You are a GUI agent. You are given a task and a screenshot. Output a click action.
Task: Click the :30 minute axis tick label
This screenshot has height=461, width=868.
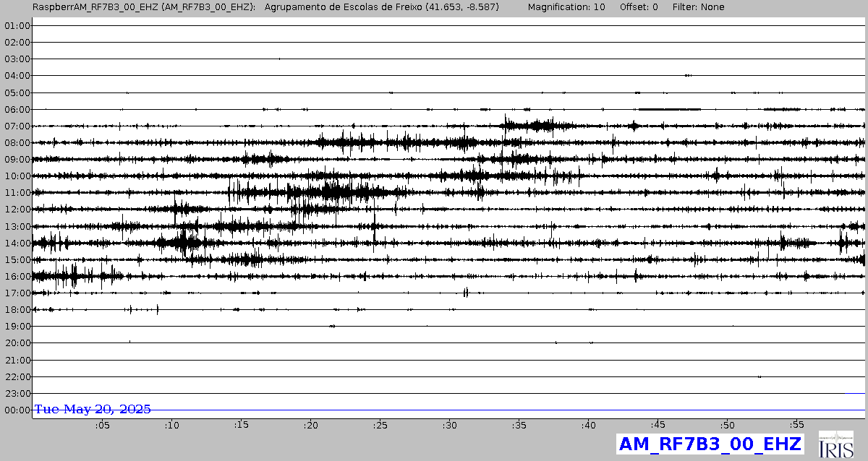(x=449, y=425)
